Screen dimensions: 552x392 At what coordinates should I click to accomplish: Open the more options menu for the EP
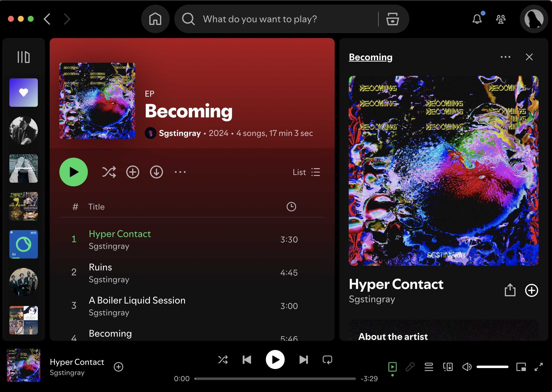pyautogui.click(x=180, y=172)
